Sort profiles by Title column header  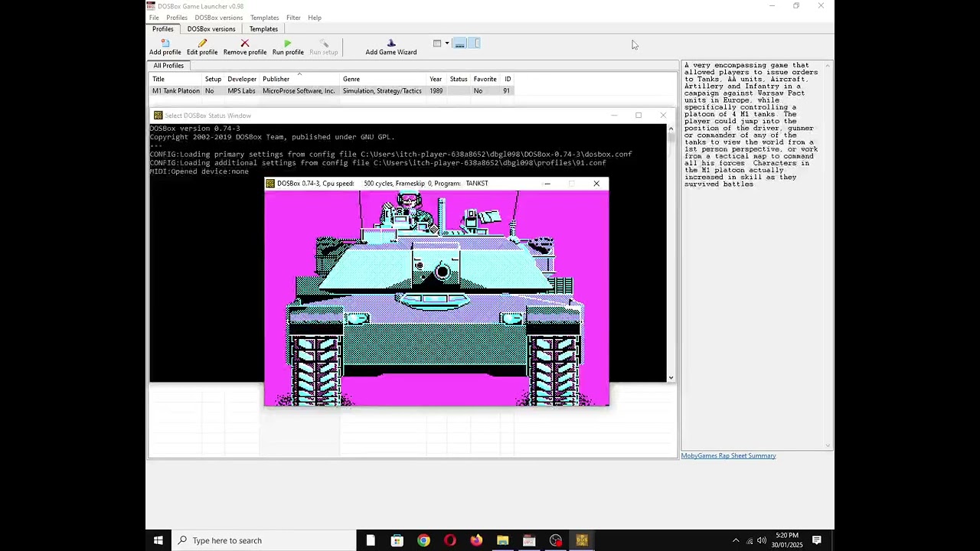[176, 79]
